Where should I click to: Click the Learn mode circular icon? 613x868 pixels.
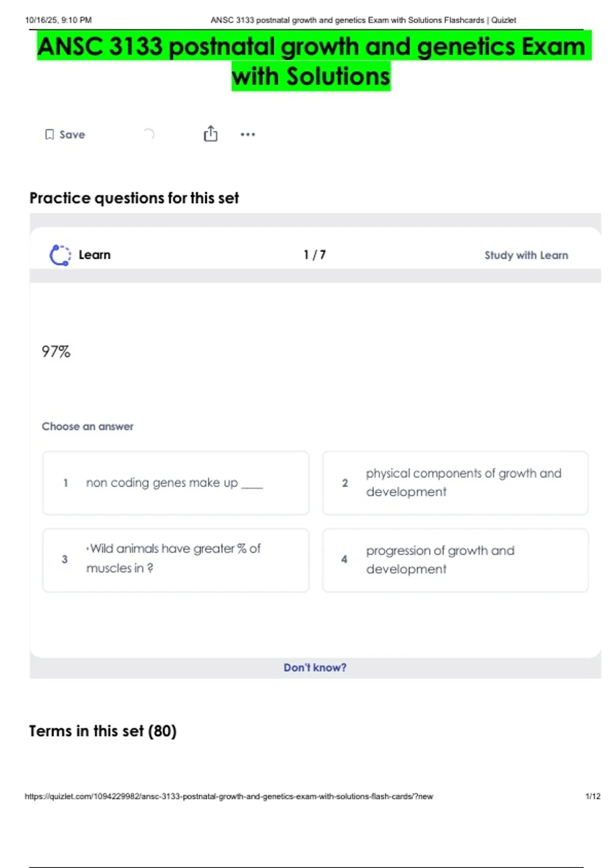click(60, 255)
